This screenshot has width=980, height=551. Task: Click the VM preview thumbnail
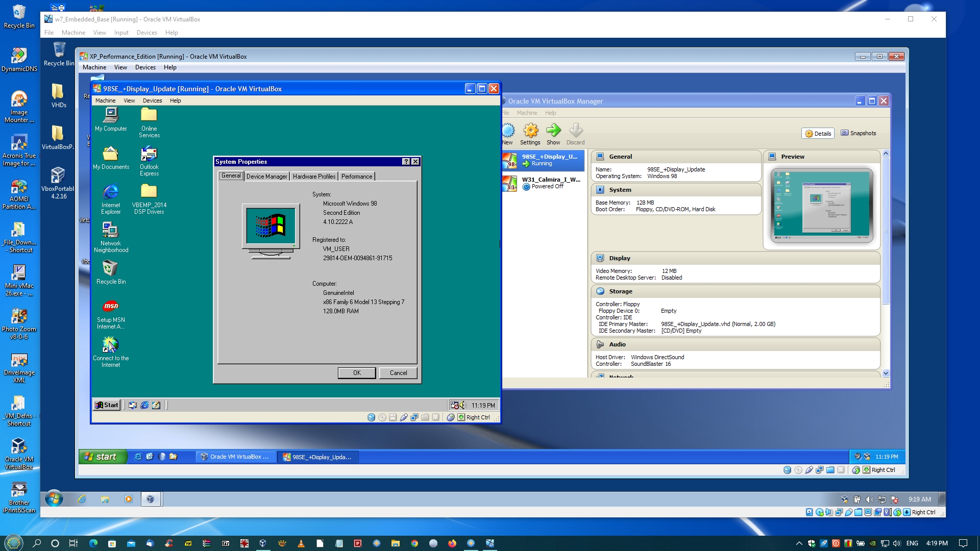822,206
